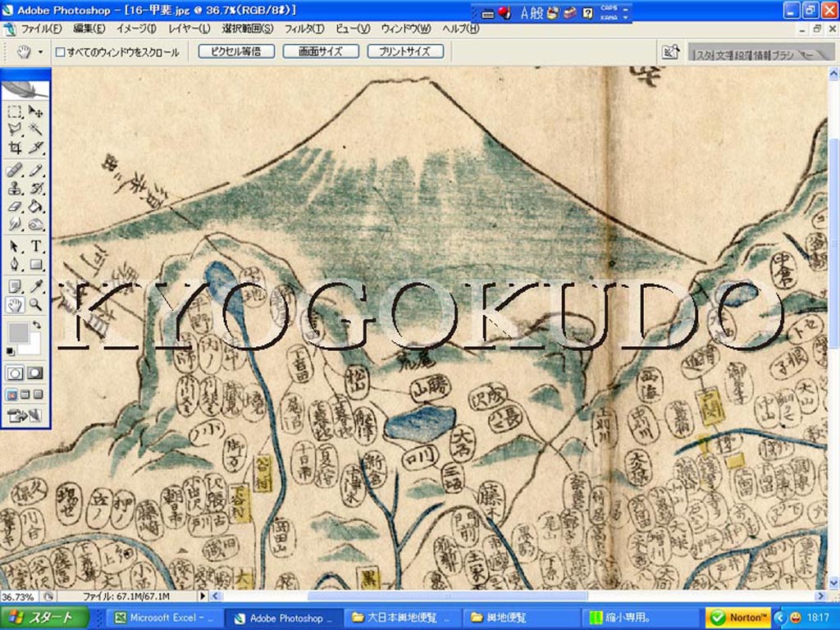
Task: Jump to ImageReady from the toolbox
Action: [x=25, y=415]
